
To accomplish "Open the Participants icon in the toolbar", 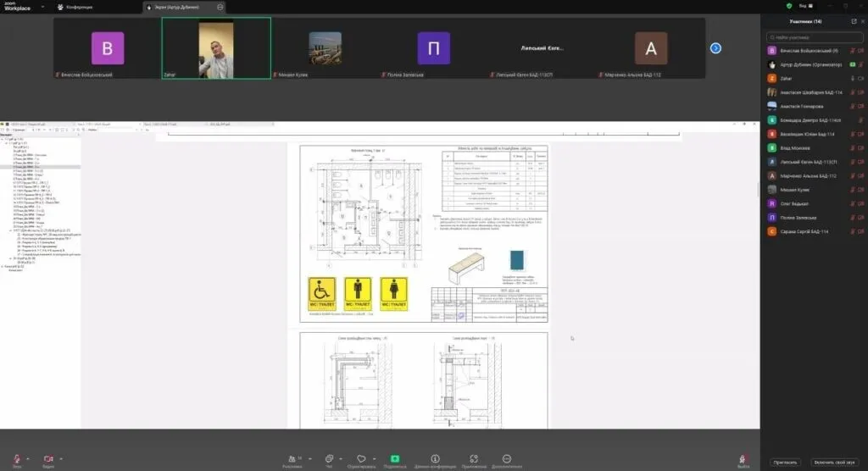I will coord(292,459).
